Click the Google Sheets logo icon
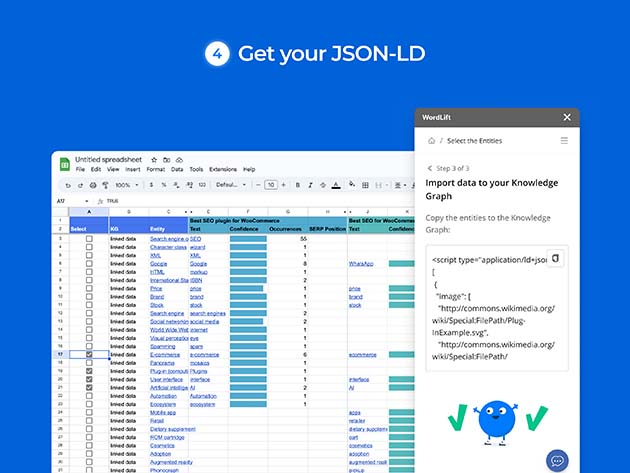This screenshot has width=630, height=473. tap(65, 164)
